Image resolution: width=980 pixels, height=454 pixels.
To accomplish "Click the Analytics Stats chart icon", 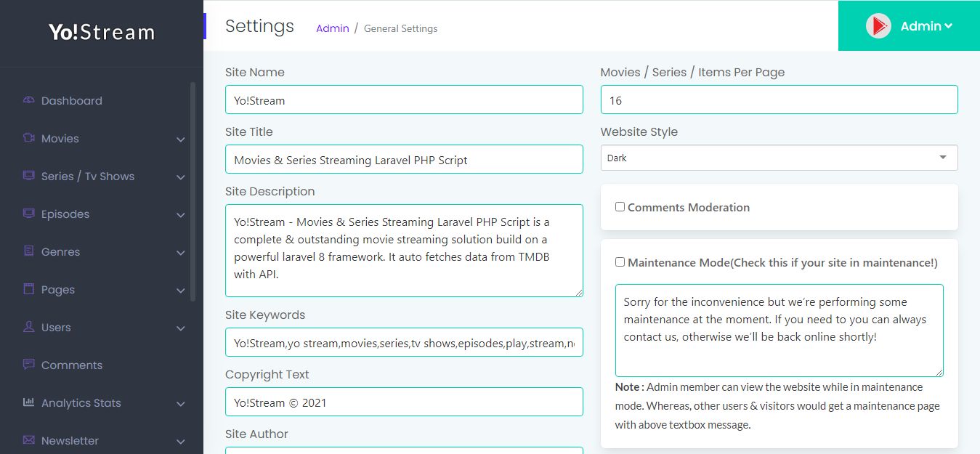I will 29,402.
